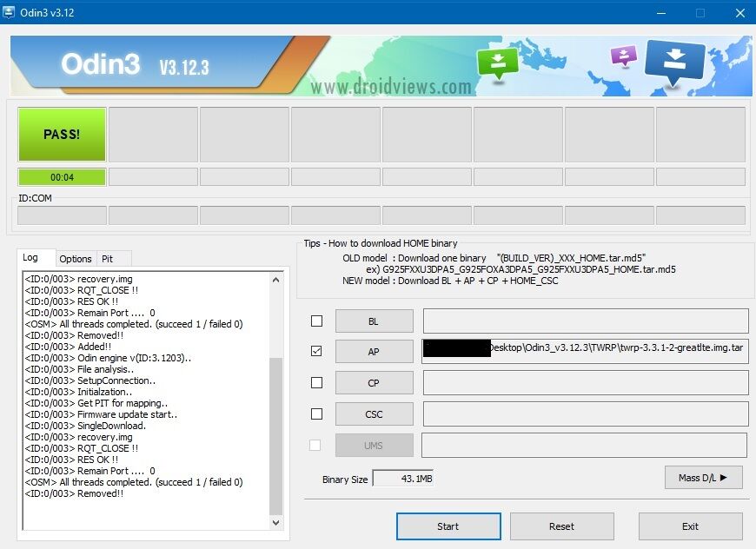Screen dimensions: 756x549
Task: Click the green PASS! status box
Action: pyautogui.click(x=63, y=135)
